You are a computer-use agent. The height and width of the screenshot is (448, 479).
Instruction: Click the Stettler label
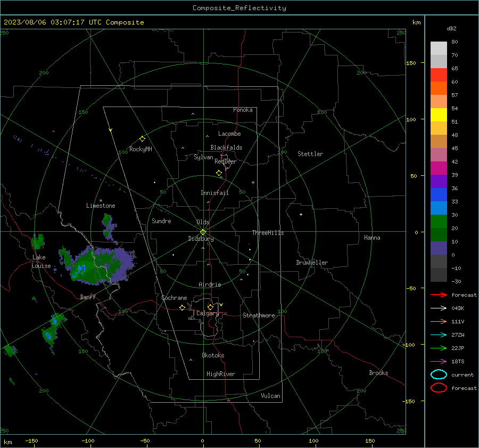click(310, 154)
